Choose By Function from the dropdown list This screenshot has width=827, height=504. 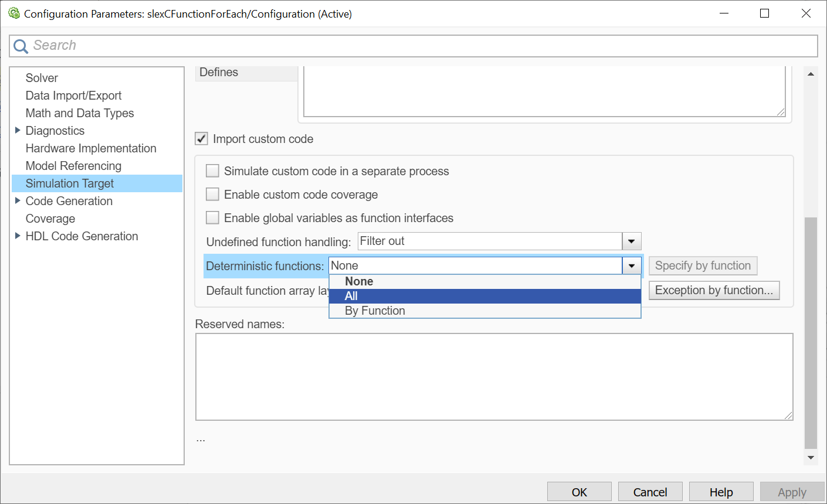coord(484,311)
